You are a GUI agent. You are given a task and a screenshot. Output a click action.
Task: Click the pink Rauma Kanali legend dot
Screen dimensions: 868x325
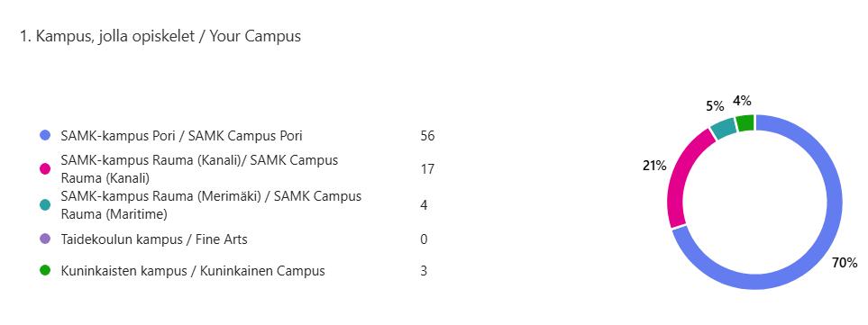[45, 169]
